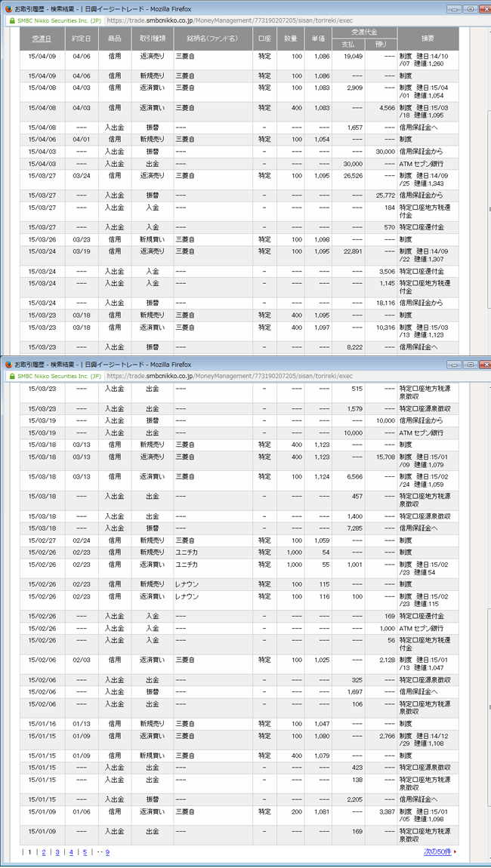Click the payment amount 6,566
This screenshot has width=491, height=868.
pyautogui.click(x=354, y=476)
